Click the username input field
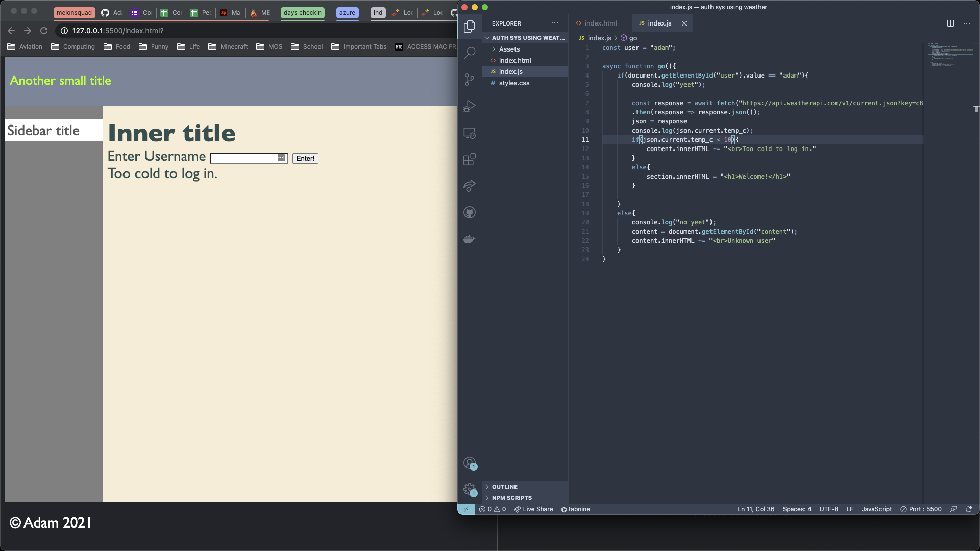Image resolution: width=980 pixels, height=551 pixels. pos(249,158)
